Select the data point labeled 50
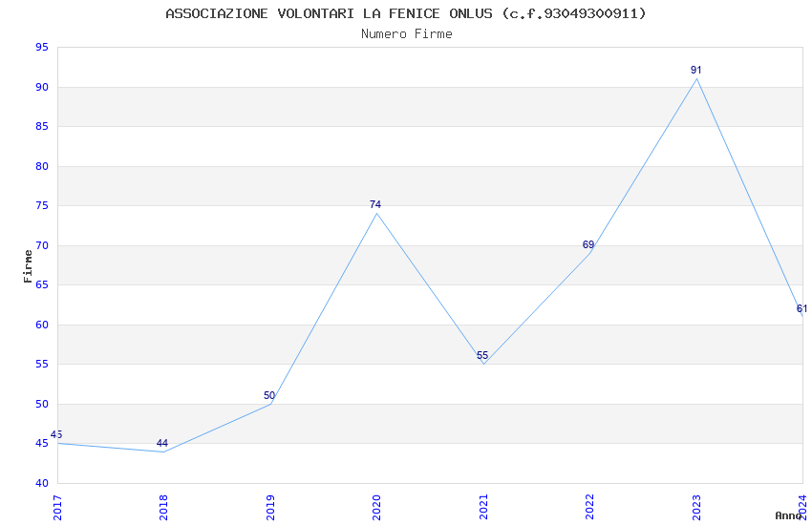 (269, 395)
